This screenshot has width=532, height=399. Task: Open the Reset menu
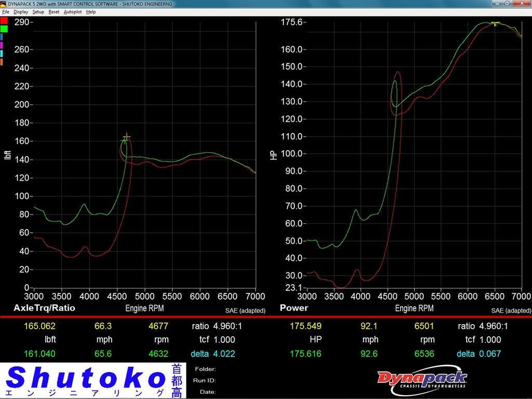pos(54,12)
